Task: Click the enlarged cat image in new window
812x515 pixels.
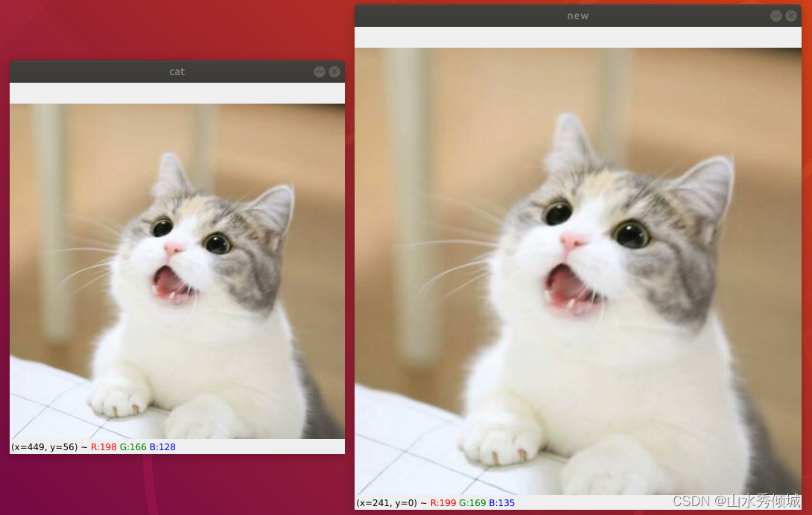Action: click(578, 271)
